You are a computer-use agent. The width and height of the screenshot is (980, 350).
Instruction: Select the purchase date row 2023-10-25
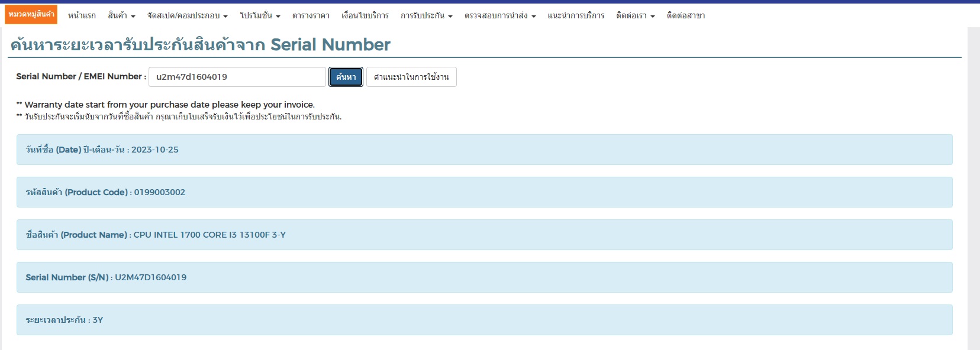pyautogui.click(x=485, y=150)
